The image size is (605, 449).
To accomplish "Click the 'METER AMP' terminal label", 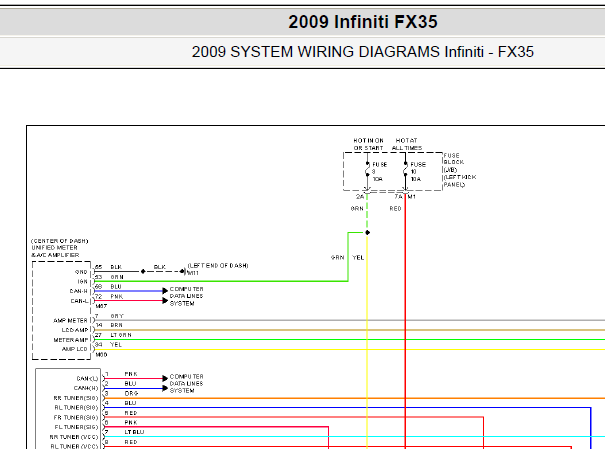I will click(71, 340).
